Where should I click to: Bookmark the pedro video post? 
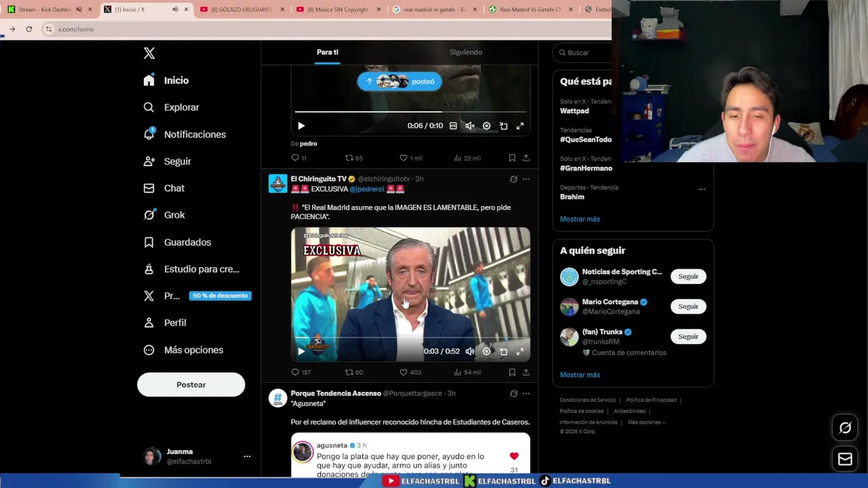[x=512, y=158]
